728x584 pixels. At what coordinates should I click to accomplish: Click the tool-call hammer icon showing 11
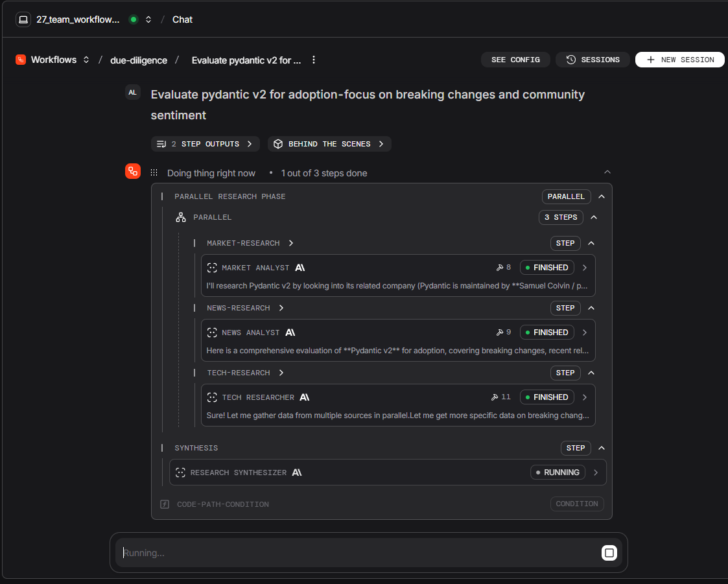pyautogui.click(x=495, y=397)
